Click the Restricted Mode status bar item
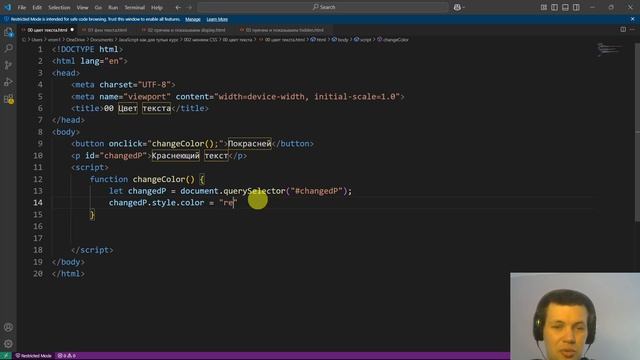The height and width of the screenshot is (360, 640). coord(34,356)
